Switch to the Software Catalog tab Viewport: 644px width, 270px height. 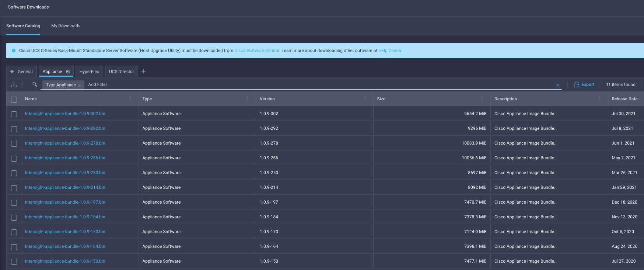pyautogui.click(x=23, y=26)
